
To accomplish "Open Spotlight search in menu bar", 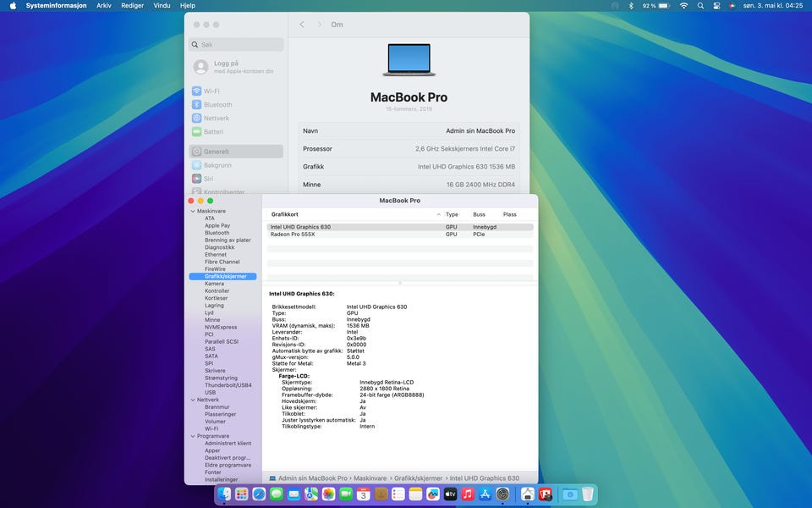I will (x=700, y=6).
